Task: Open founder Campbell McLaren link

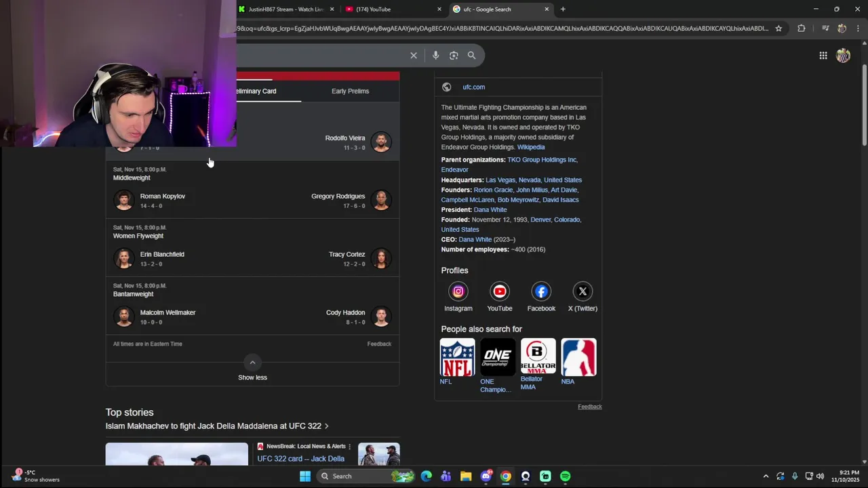Action: (467, 200)
